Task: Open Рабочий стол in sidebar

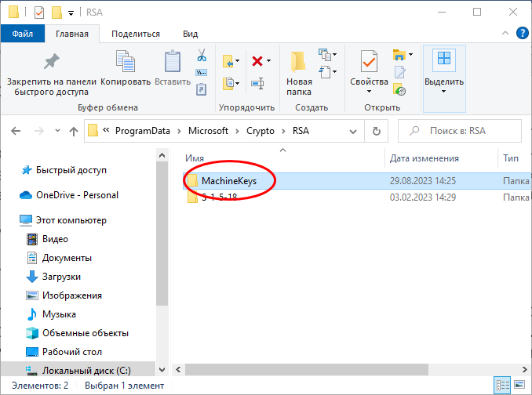Action: pyautogui.click(x=72, y=352)
